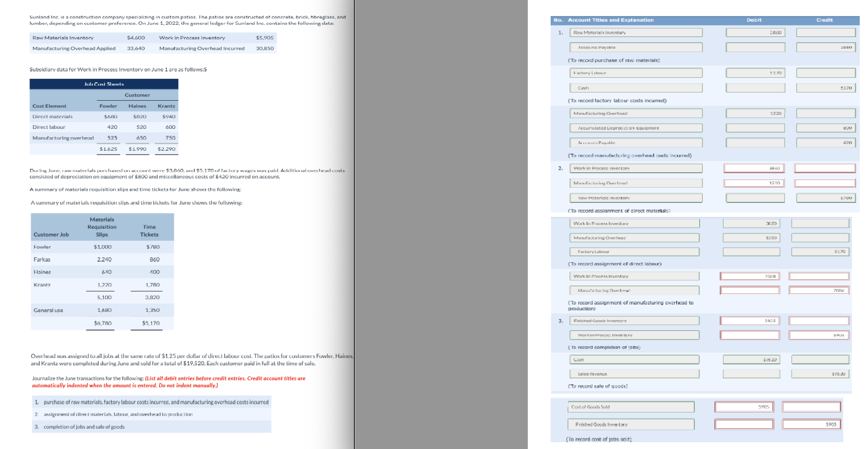
Task: Select the debit field showing 5905 beside Finished Goods Inventory
Action: pyautogui.click(x=749, y=320)
